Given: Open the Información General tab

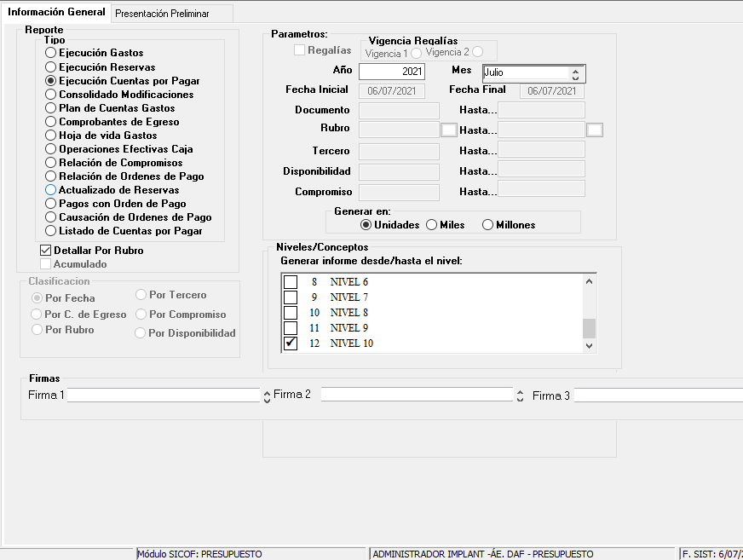Looking at the screenshot, I should pos(56,13).
